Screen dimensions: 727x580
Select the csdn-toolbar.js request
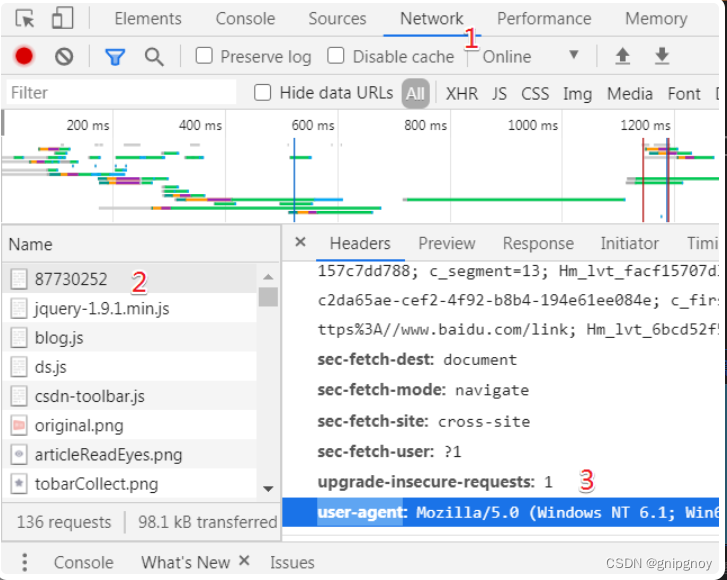[x=129, y=396]
